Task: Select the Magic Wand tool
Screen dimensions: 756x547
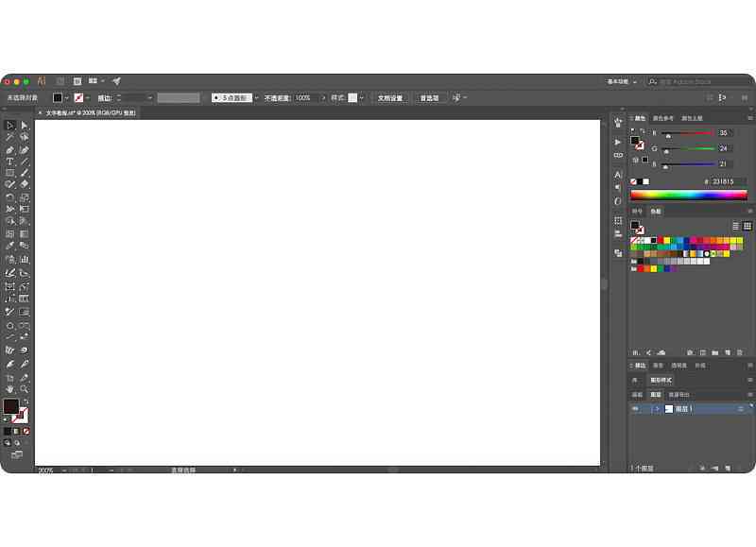Action: point(9,137)
